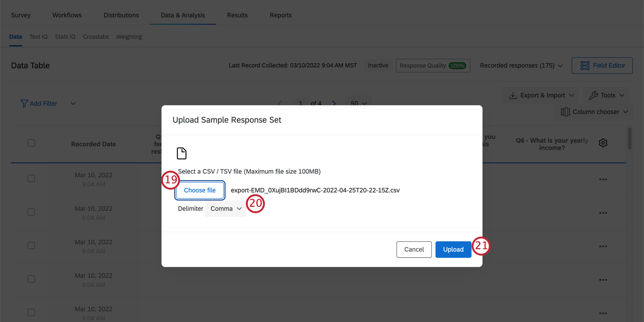Switch to the Workflows tab
Screen dimensions: 644x322
pyautogui.click(x=67, y=15)
